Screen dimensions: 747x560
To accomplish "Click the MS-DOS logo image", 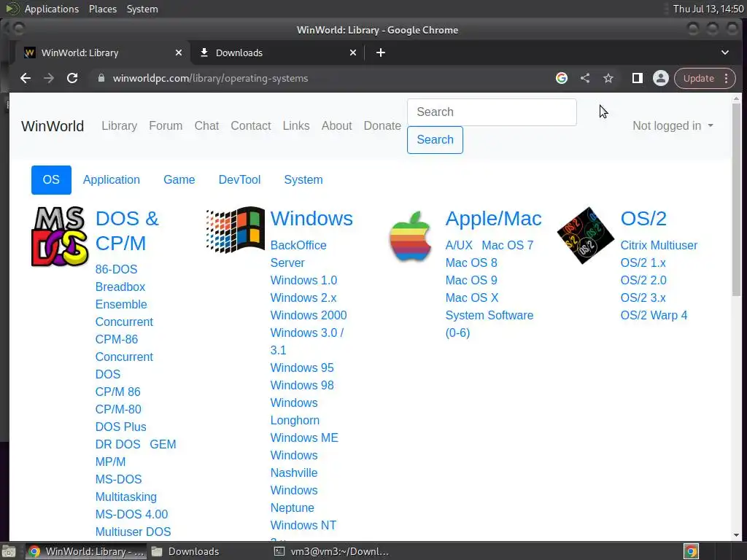I will [x=60, y=237].
